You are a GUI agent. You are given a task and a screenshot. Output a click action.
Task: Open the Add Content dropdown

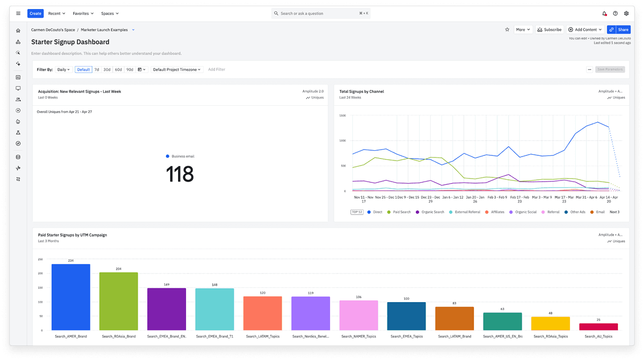click(585, 30)
